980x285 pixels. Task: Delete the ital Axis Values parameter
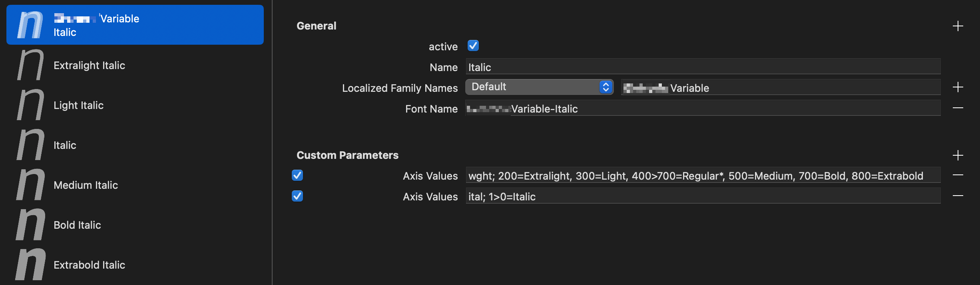(958, 196)
